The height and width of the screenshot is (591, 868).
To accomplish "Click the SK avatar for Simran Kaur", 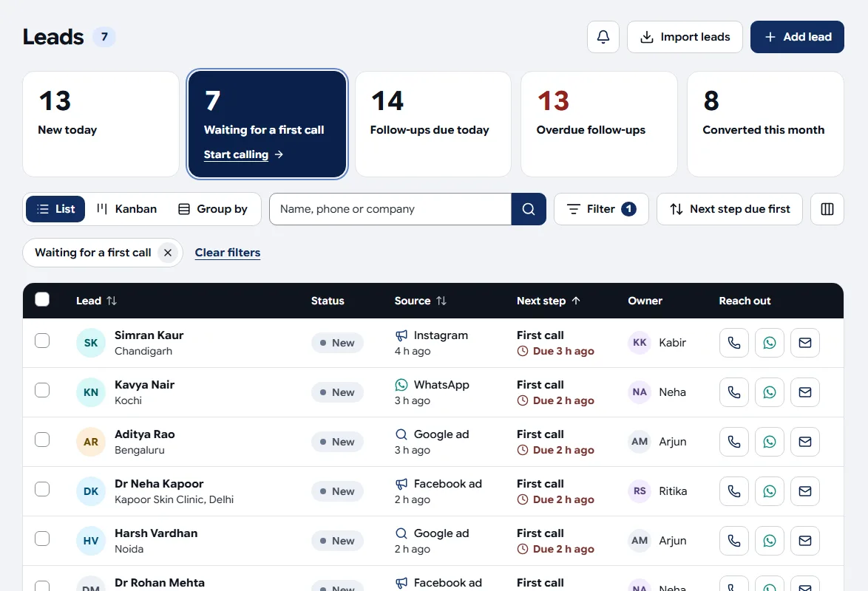I will click(x=91, y=343).
